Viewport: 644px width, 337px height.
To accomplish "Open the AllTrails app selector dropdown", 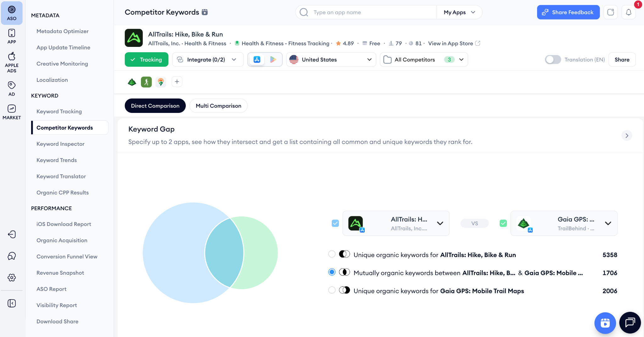I will pyautogui.click(x=396, y=223).
